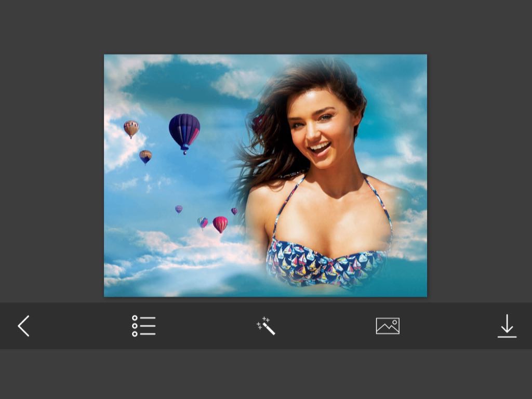Save the image with the download arrow
This screenshot has width=532, height=399.
pyautogui.click(x=507, y=326)
